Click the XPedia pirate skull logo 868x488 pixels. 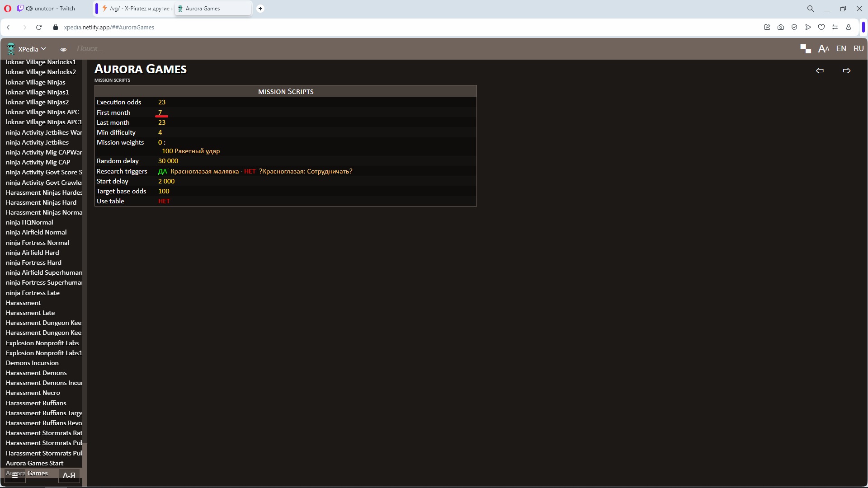tap(11, 49)
